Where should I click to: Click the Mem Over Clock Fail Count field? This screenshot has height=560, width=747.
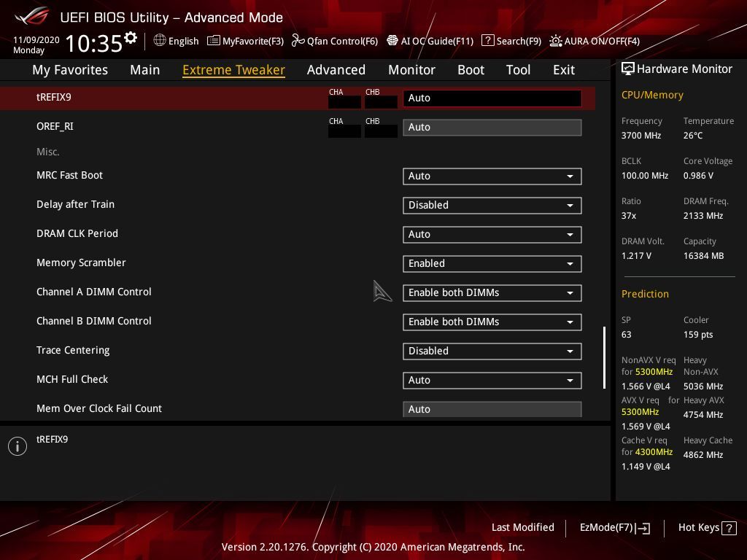492,410
